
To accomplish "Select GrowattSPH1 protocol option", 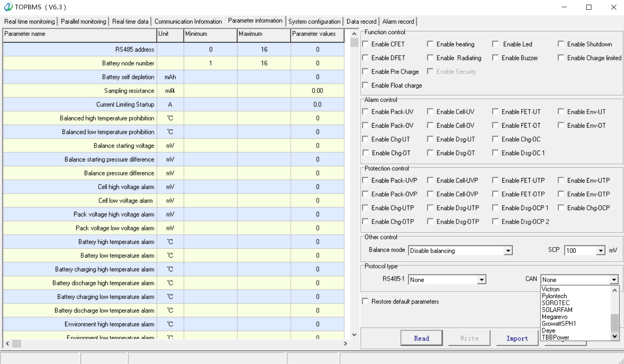I will point(559,324).
